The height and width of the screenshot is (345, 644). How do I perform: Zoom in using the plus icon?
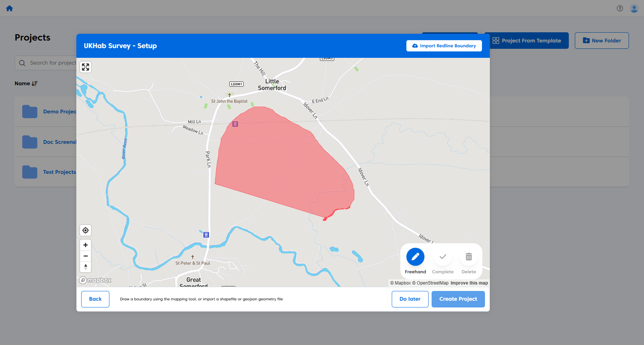coord(85,245)
